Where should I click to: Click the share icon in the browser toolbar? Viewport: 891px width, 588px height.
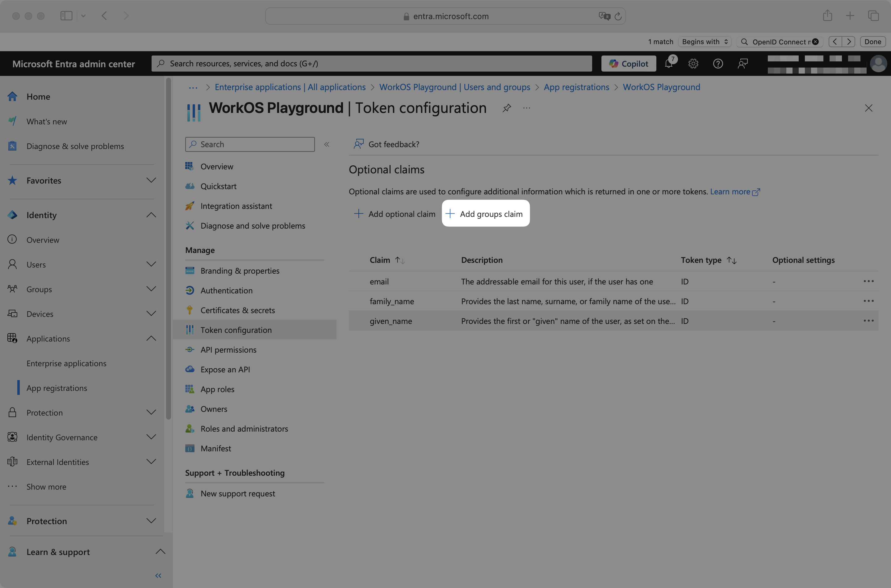point(828,16)
